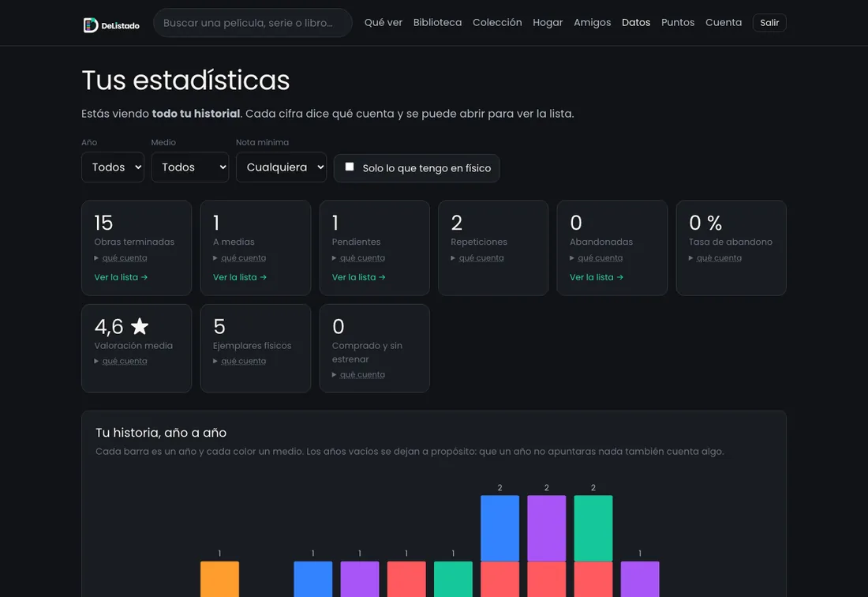
Task: Expand qué cuenta under Tasa de abandono
Action: (x=715, y=258)
